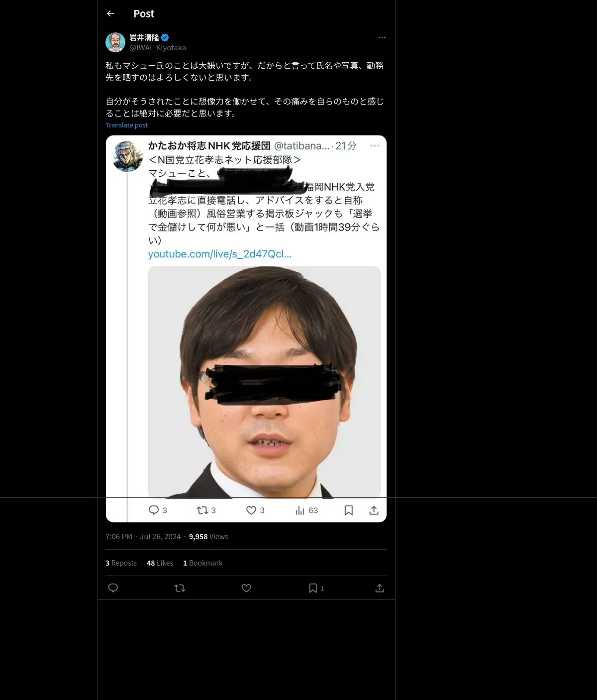The image size is (597, 700).
Task: Open the youtube.com/live link in embedded tweet
Action: pyautogui.click(x=220, y=254)
